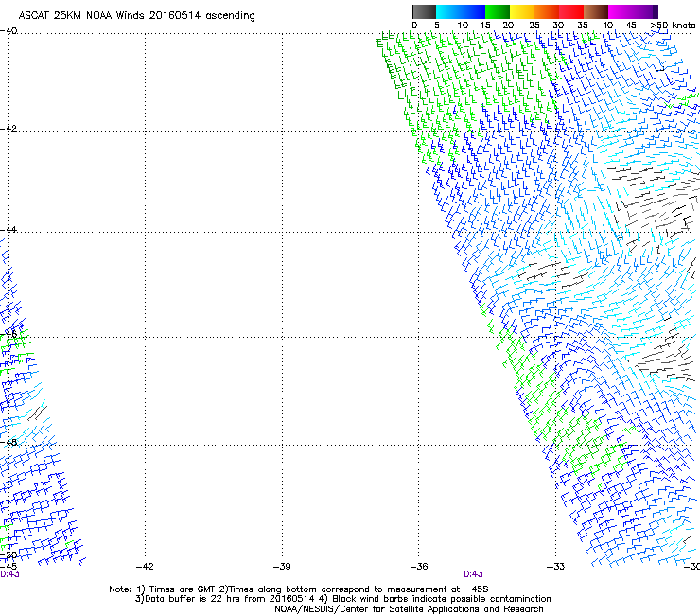This screenshot has height=615, width=700.
Task: Click the 'NOAA/NESDIS/Center for Satellite Applications and Research' credit
Action: coord(409,609)
